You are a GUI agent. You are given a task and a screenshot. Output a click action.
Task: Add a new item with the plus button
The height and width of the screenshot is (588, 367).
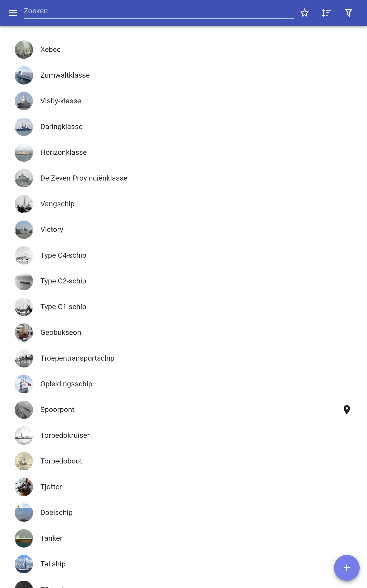(347, 568)
